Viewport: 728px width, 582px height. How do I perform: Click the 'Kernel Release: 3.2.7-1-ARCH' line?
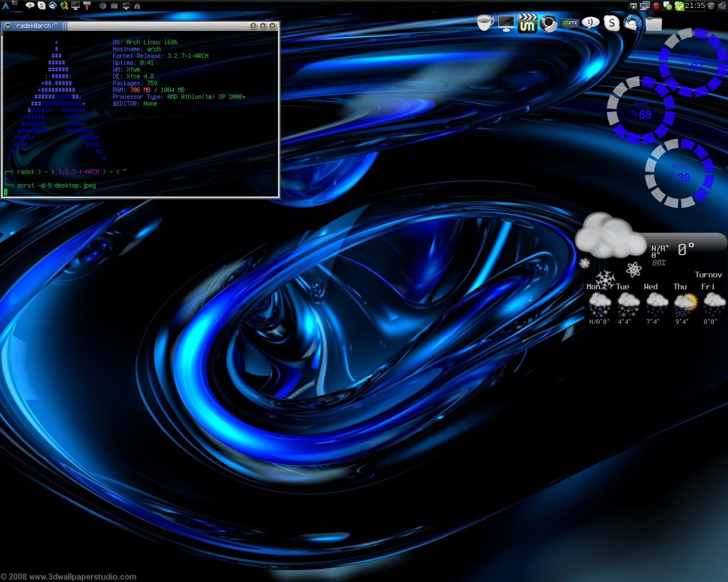coord(160,56)
